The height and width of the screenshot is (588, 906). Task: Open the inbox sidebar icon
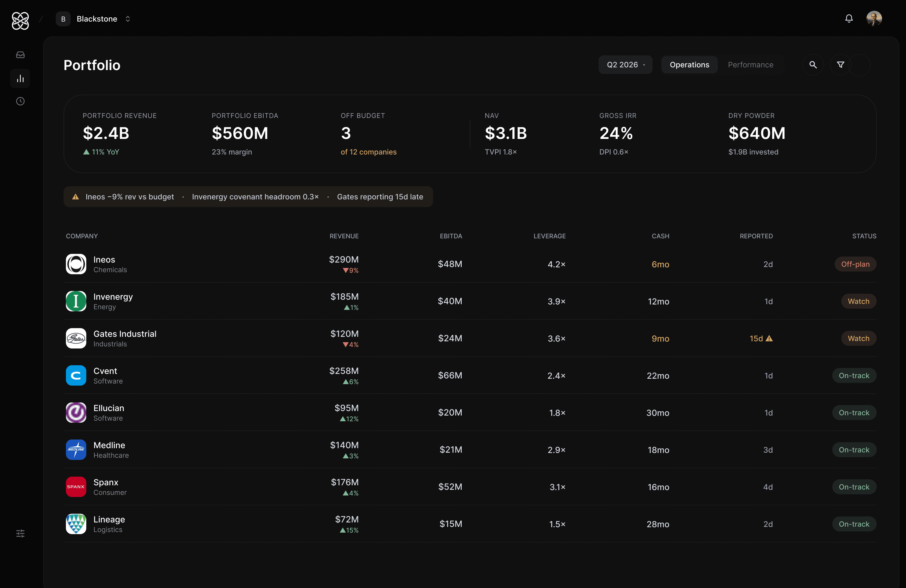(x=20, y=55)
